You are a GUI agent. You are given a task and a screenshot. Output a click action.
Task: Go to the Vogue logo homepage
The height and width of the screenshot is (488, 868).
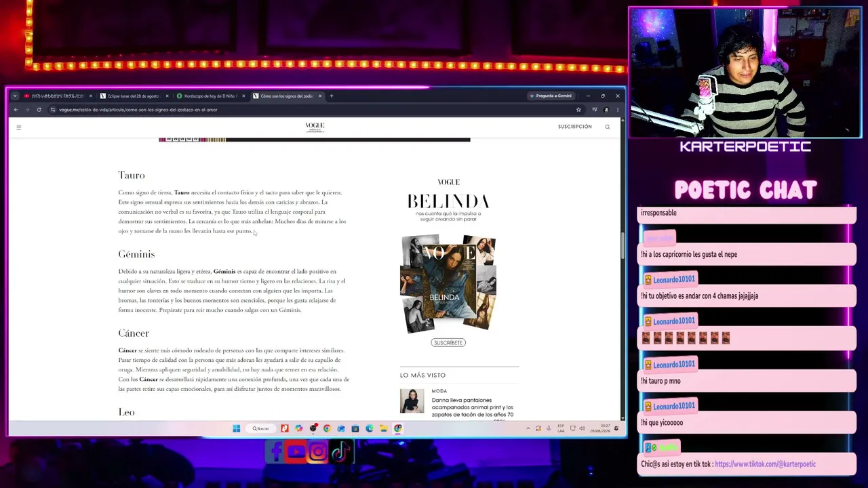point(315,127)
